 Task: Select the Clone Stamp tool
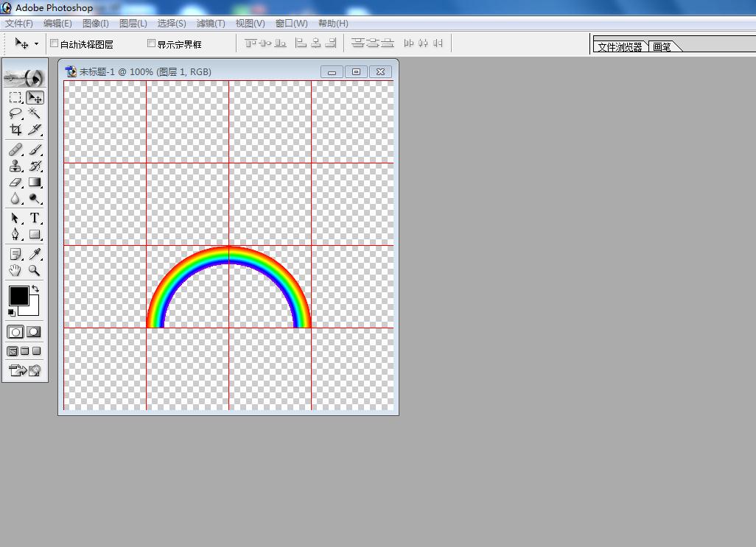tap(15, 166)
